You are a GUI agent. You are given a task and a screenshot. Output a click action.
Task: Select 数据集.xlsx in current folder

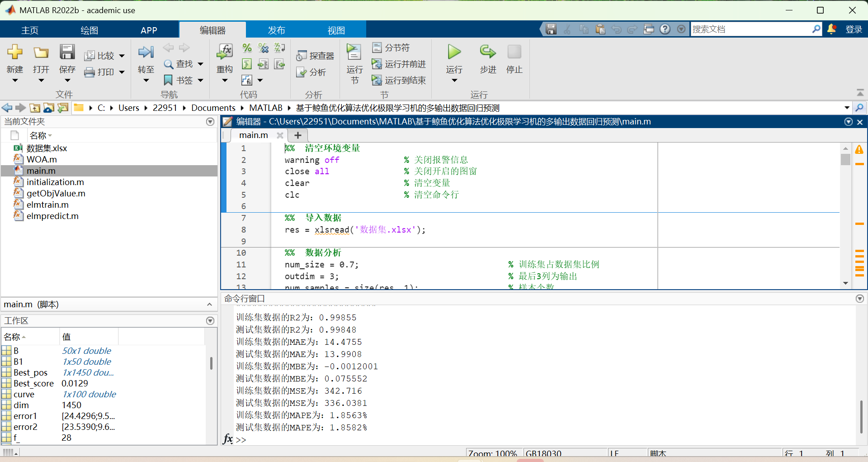pyautogui.click(x=47, y=148)
